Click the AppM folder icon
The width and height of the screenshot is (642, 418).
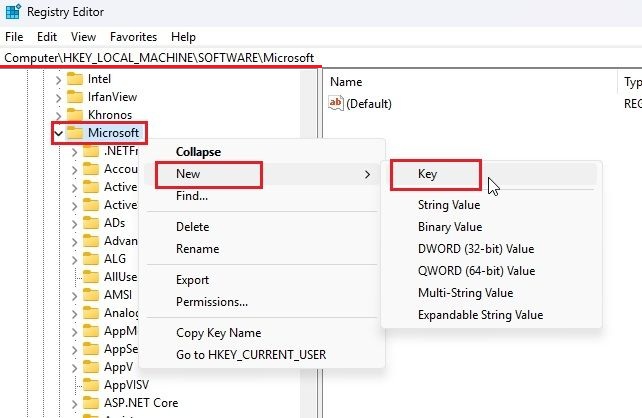click(x=91, y=331)
